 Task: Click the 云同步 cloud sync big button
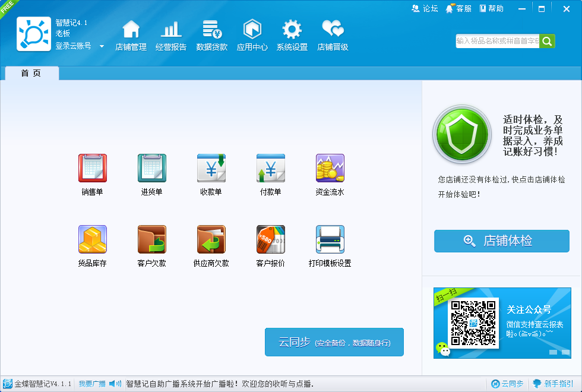coord(334,342)
